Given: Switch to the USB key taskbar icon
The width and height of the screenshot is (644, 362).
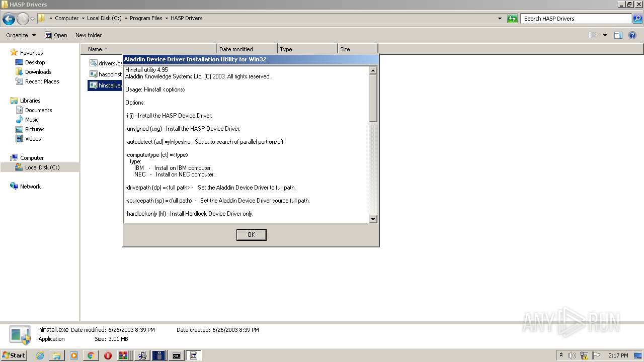Looking at the screenshot, I should (158, 355).
